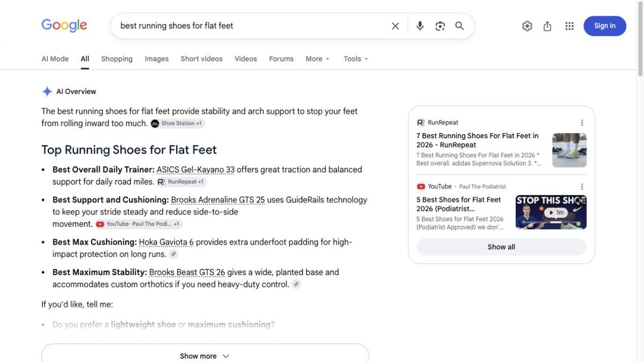Open the YouTube Paul The Podiatrist source chip
Image resolution: width=644 pixels, height=362 pixels.
click(x=139, y=224)
